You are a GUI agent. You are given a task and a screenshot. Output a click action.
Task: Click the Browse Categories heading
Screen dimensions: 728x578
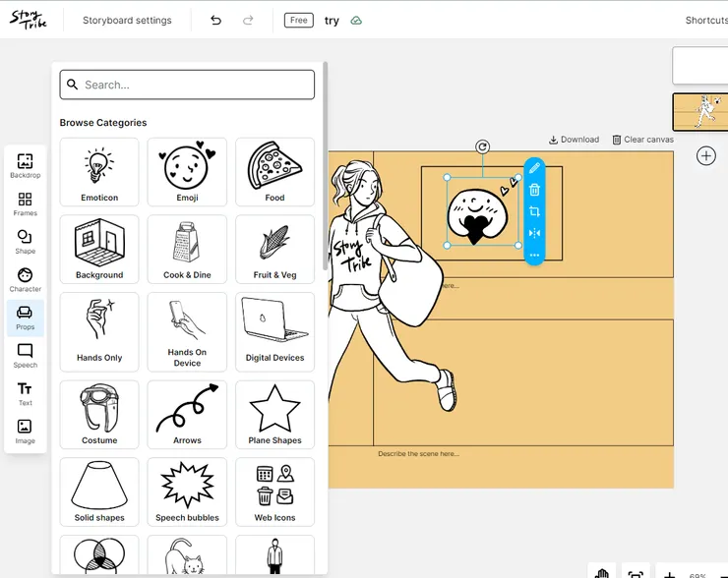pyautogui.click(x=103, y=123)
